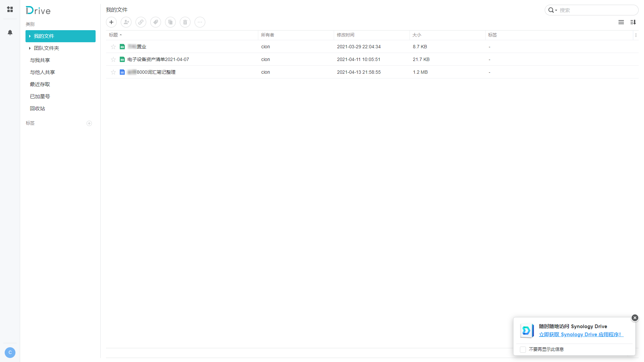Click the 立即获取 Synology Drive 应用程序 link
This screenshot has height=362, width=644.
(x=581, y=335)
